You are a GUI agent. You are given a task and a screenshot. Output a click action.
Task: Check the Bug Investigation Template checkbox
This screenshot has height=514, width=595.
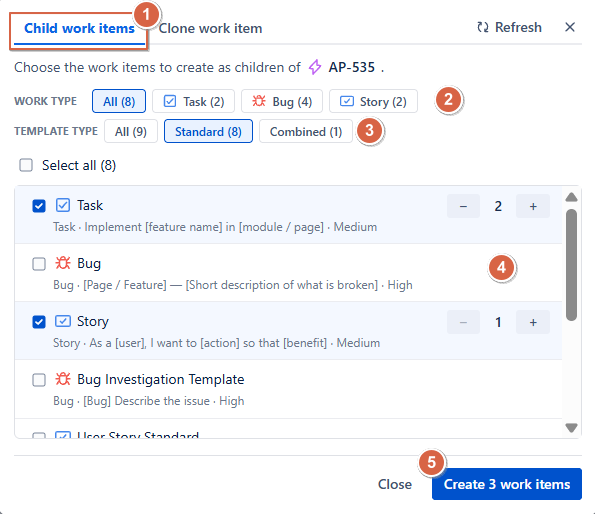(x=39, y=380)
